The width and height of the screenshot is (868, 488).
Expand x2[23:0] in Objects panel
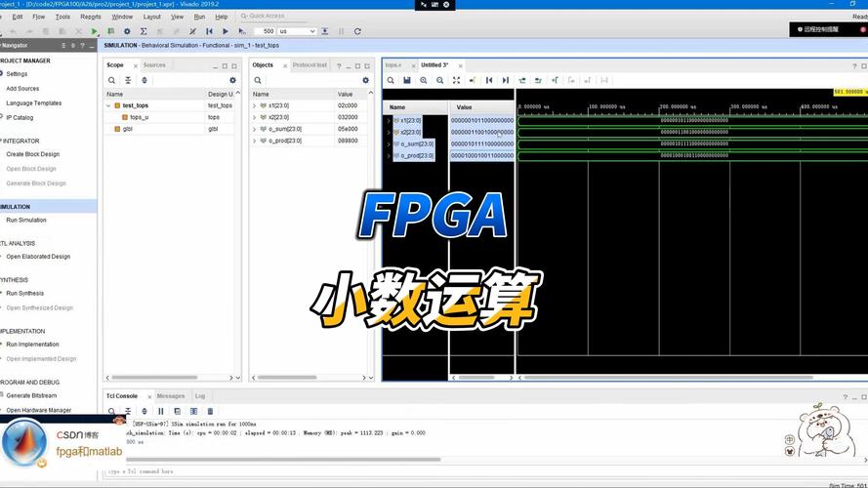click(254, 117)
